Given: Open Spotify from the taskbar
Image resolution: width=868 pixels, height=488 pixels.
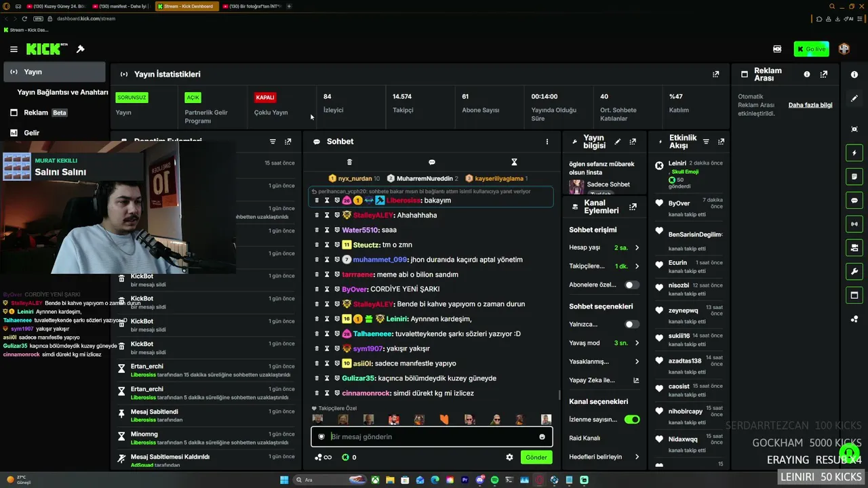Looking at the screenshot, I should click(x=494, y=480).
